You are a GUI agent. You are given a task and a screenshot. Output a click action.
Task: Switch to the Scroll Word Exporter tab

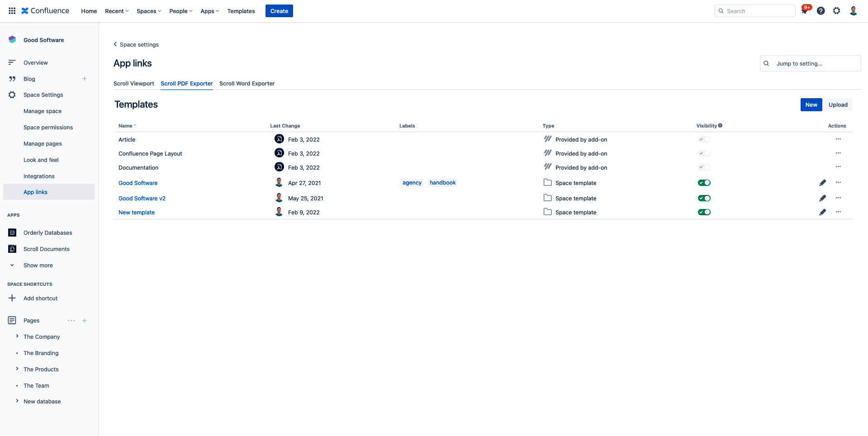coord(247,84)
